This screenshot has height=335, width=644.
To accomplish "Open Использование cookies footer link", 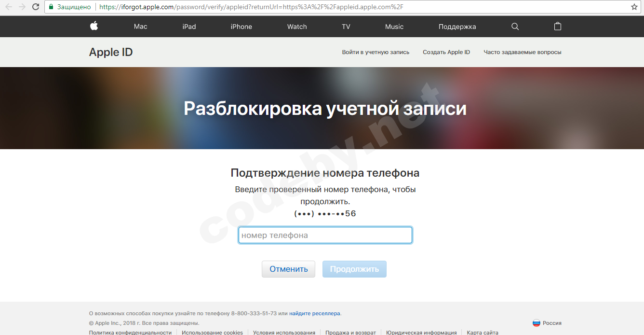I will pyautogui.click(x=212, y=333).
